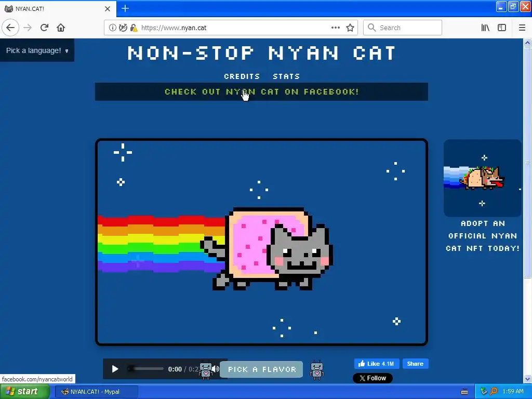Open the STATS link
Viewport: 532px width, 399px height.
286,76
